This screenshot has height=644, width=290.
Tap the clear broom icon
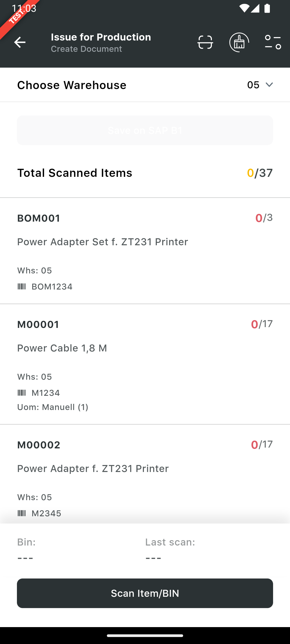[x=239, y=42]
